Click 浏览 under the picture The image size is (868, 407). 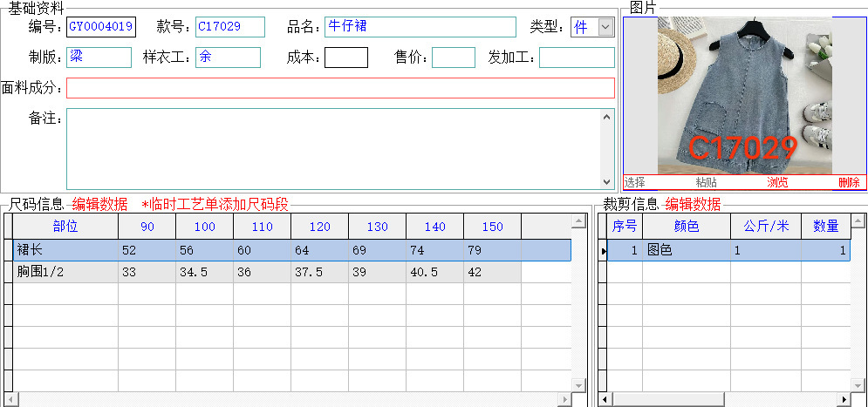(x=777, y=182)
